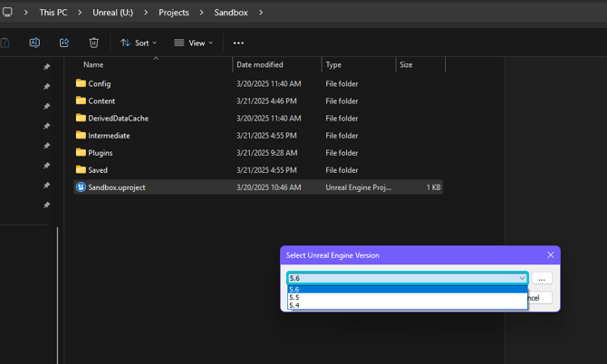Click the browse (...) button in dialog
The height and width of the screenshot is (364, 607).
542,278
